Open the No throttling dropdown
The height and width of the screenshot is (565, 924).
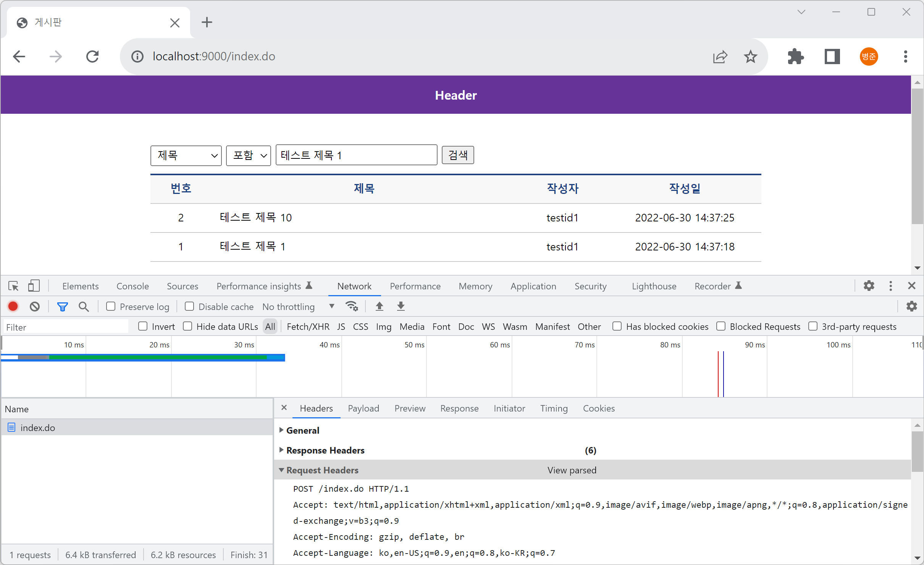(x=298, y=307)
